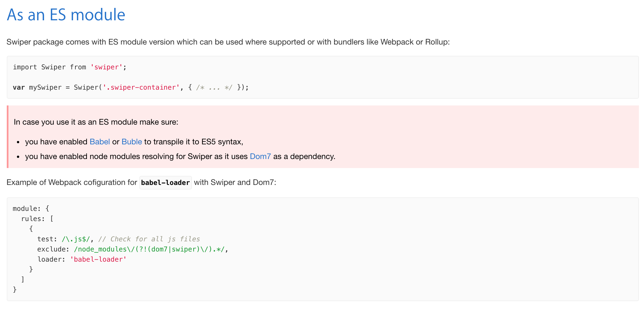Open the Dom7 dependency link

coord(260,156)
